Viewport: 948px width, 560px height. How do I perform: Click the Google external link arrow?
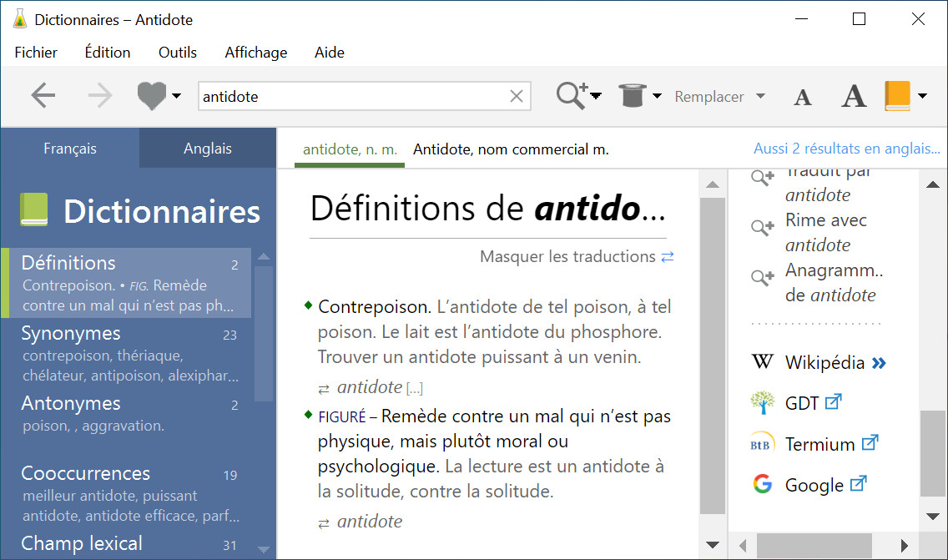859,484
